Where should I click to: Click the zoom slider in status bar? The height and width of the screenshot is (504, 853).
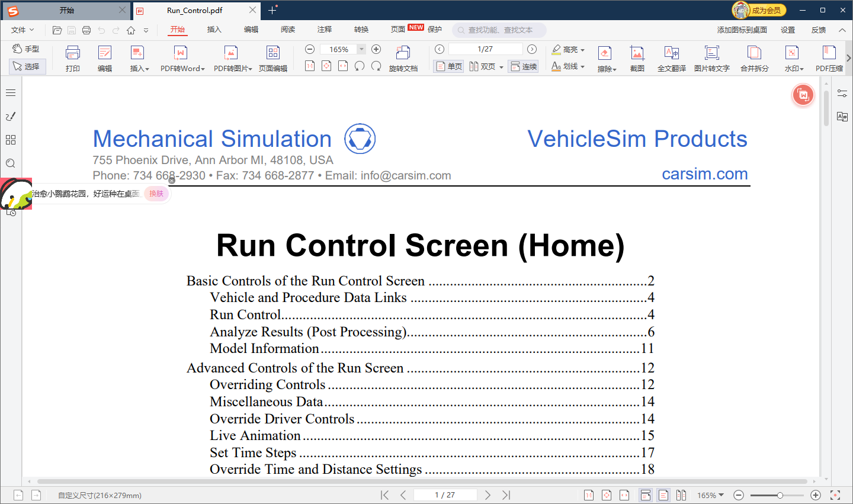tap(780, 495)
